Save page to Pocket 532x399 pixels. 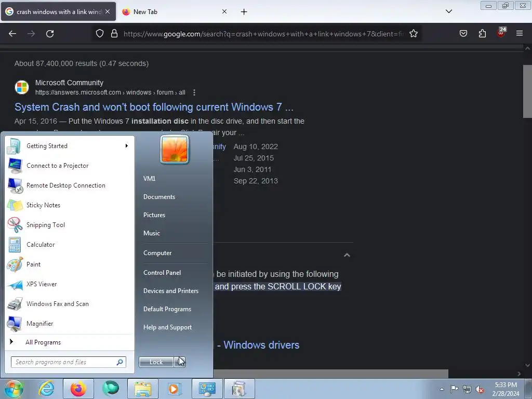click(x=463, y=34)
